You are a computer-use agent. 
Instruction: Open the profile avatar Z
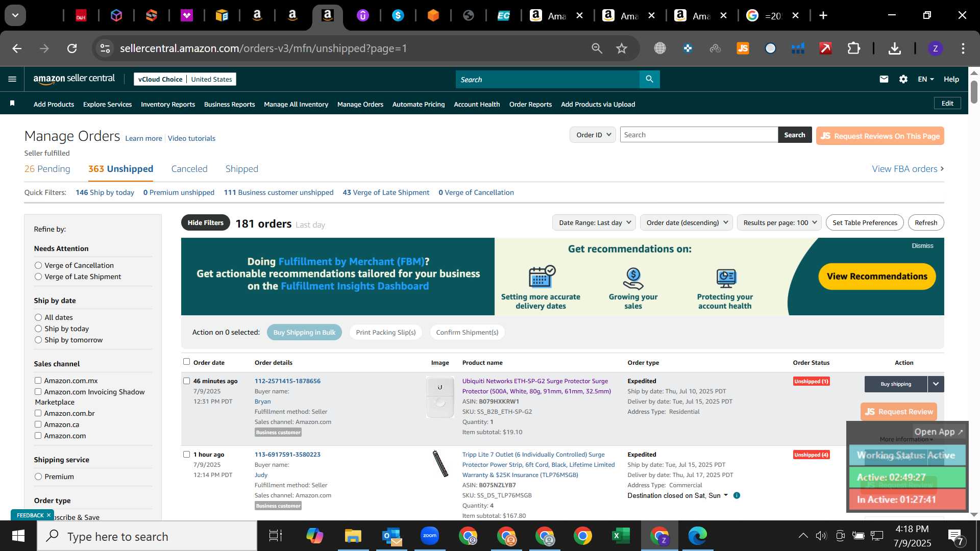click(935, 48)
